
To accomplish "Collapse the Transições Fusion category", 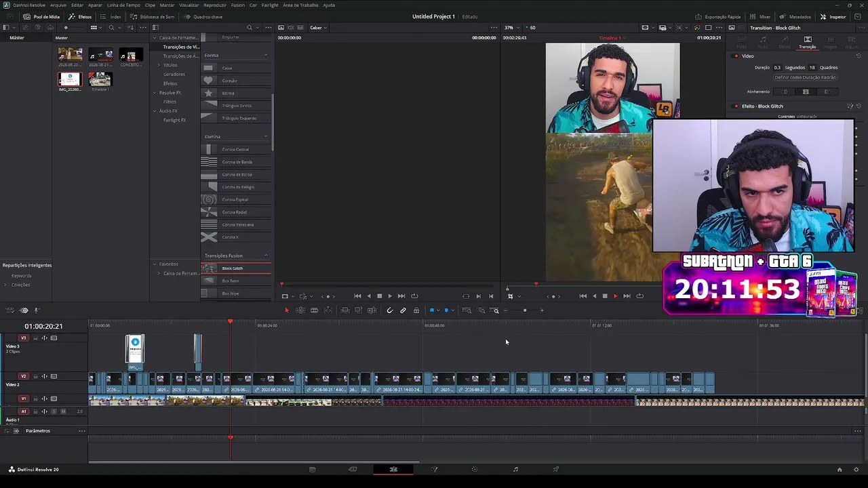I will click(266, 256).
